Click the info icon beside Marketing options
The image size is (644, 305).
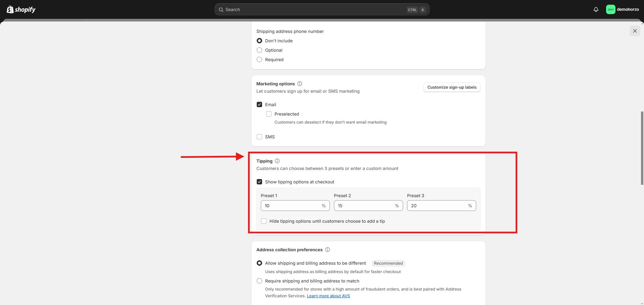(x=300, y=84)
